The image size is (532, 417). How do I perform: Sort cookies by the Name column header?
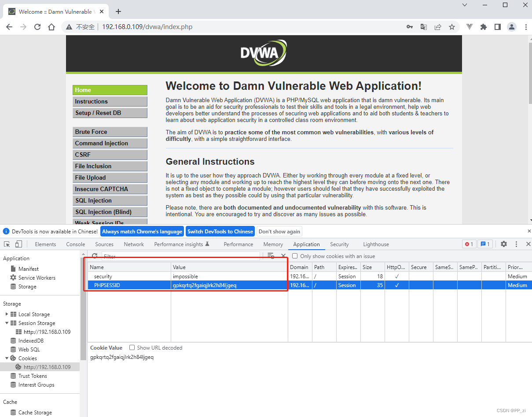[129, 267]
